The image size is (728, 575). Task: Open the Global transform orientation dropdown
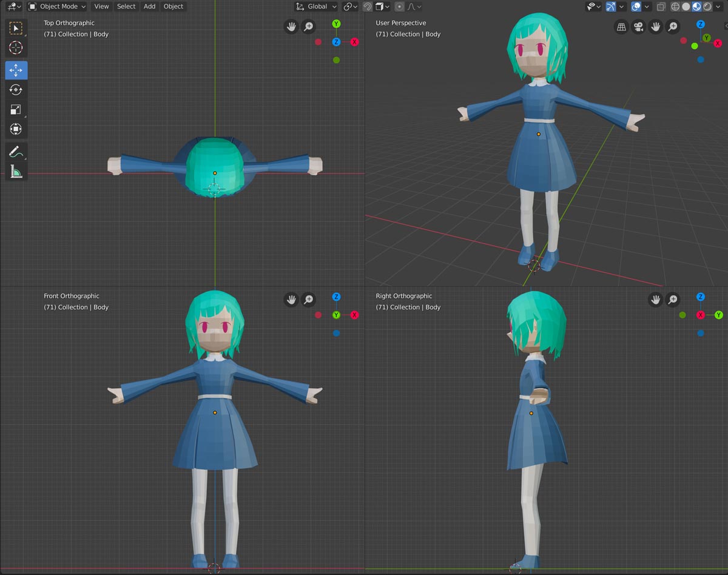[x=316, y=7]
